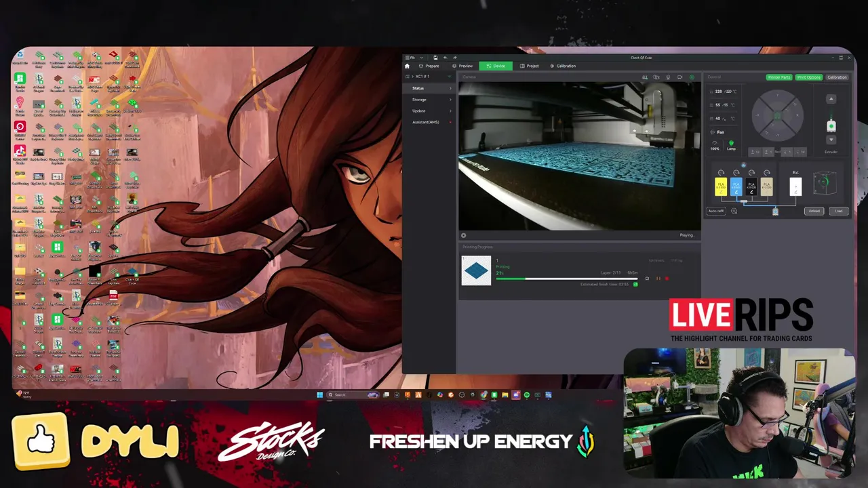Click the print progress bar
The image size is (868, 488).
(x=567, y=279)
